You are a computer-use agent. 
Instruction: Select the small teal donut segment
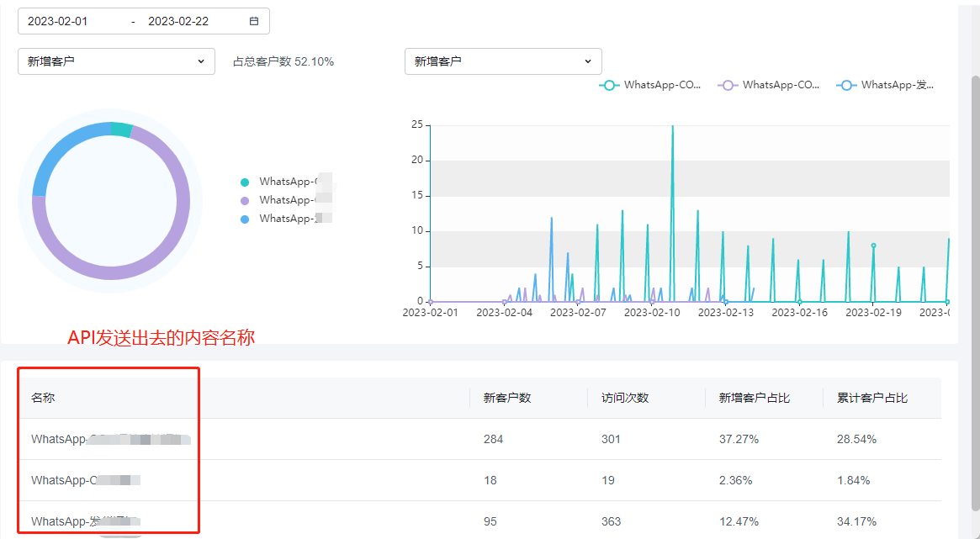click(x=120, y=129)
